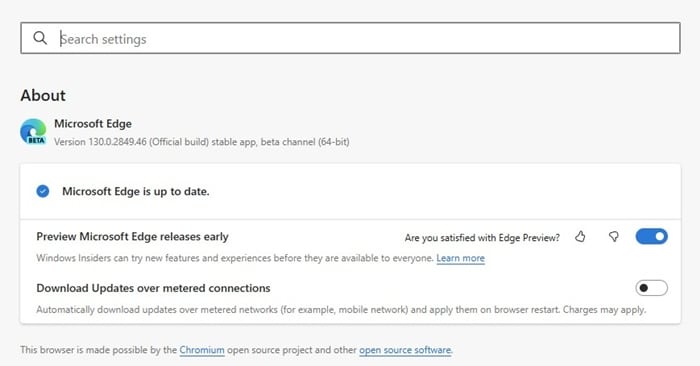Click 'Are you satisfied with Edge Preview?' text
Image resolution: width=700 pixels, height=366 pixels.
pyautogui.click(x=482, y=238)
